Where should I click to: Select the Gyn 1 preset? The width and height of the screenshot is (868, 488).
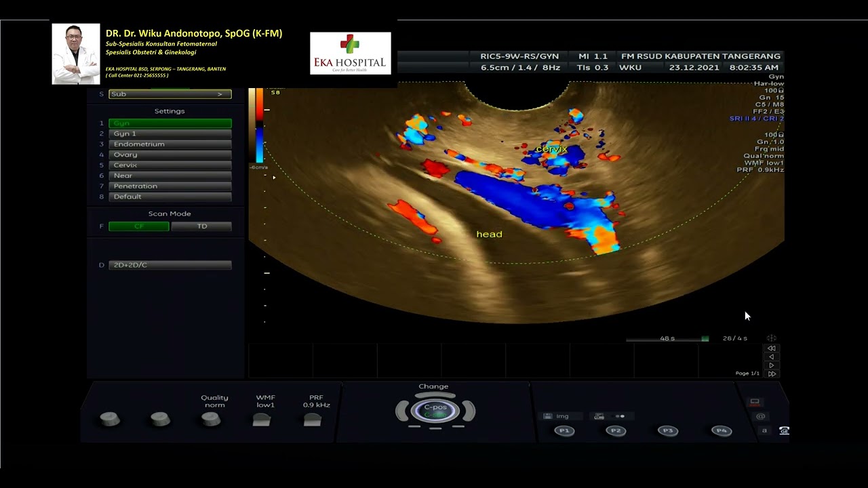pyautogui.click(x=170, y=134)
